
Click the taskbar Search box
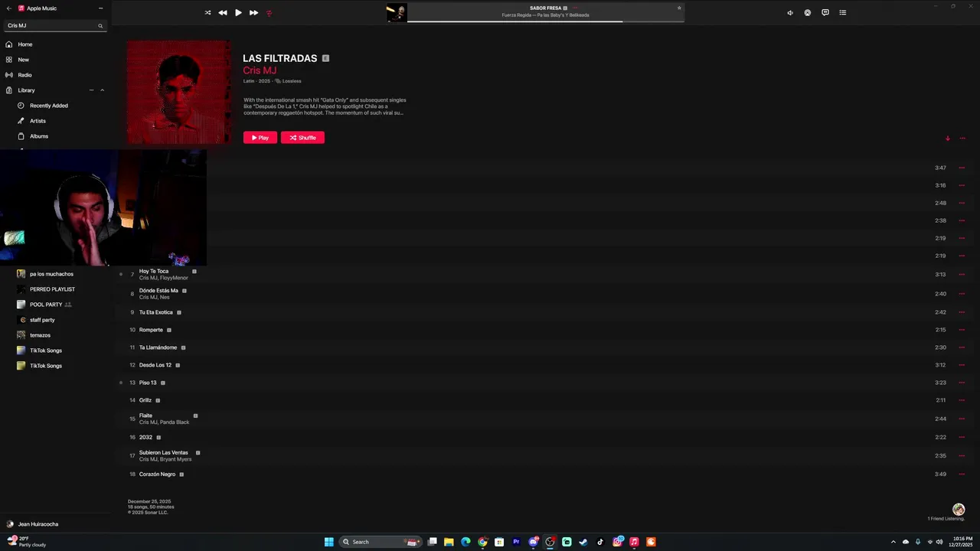coord(381,542)
